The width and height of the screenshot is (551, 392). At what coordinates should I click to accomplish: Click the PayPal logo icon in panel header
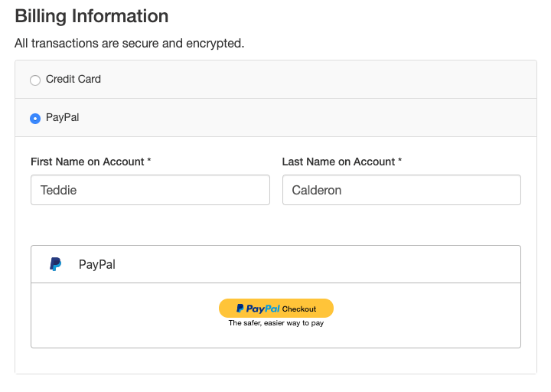tap(56, 264)
